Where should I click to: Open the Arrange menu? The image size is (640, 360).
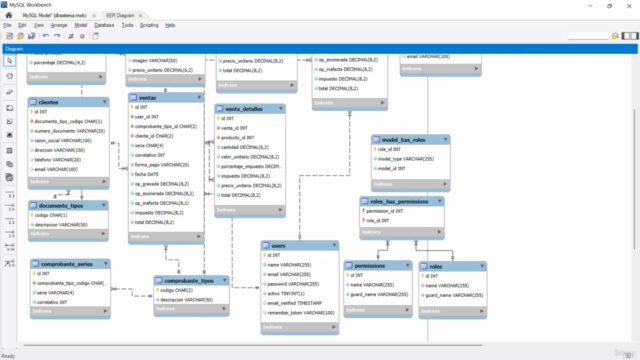(x=59, y=25)
